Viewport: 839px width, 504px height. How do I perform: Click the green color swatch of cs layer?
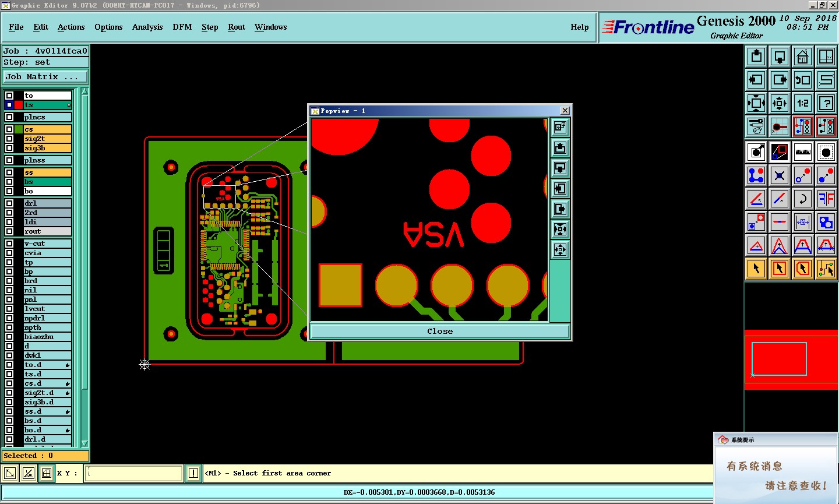[x=19, y=129]
